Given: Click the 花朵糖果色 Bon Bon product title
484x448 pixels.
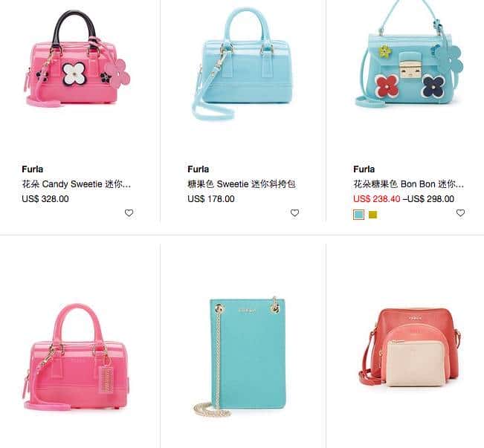Looking at the screenshot, I should [x=408, y=184].
